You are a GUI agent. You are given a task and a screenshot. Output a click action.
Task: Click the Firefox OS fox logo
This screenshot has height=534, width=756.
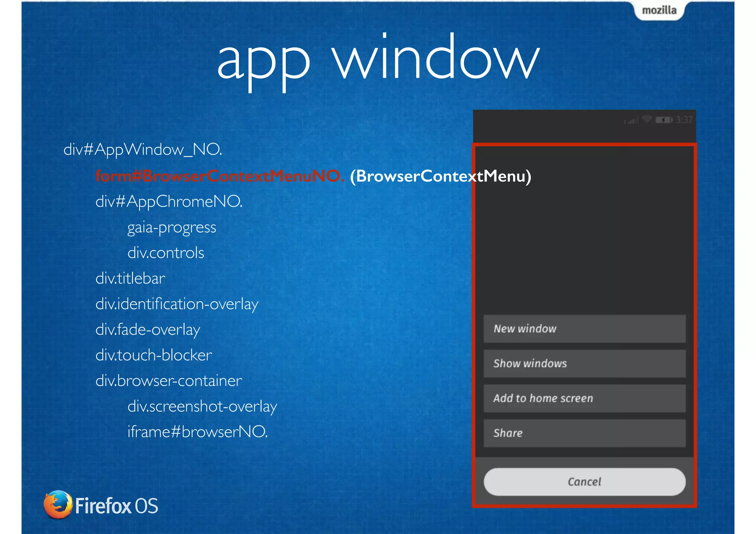point(58,504)
